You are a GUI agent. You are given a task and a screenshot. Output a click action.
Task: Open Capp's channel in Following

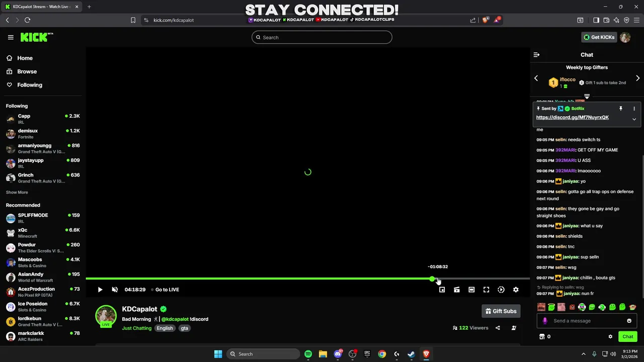43,119
